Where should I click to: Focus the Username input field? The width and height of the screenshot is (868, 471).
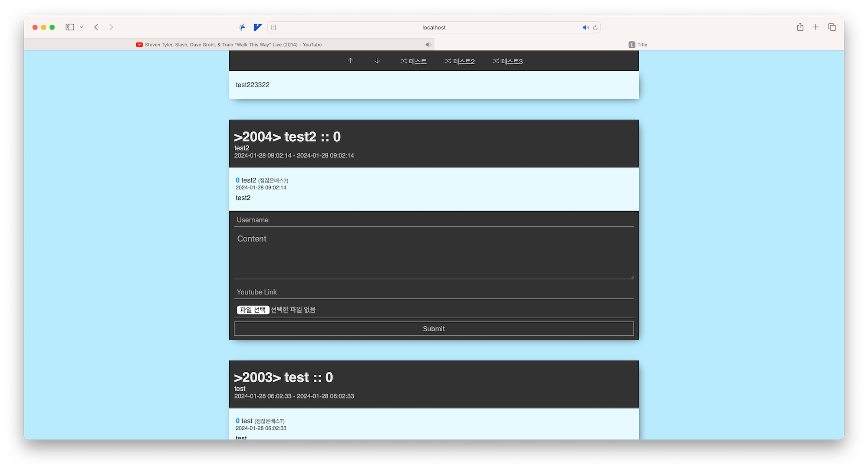[434, 220]
